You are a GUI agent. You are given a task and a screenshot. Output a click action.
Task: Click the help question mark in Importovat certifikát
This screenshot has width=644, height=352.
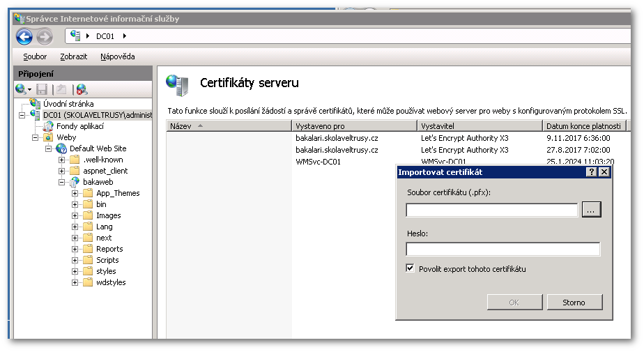click(592, 172)
